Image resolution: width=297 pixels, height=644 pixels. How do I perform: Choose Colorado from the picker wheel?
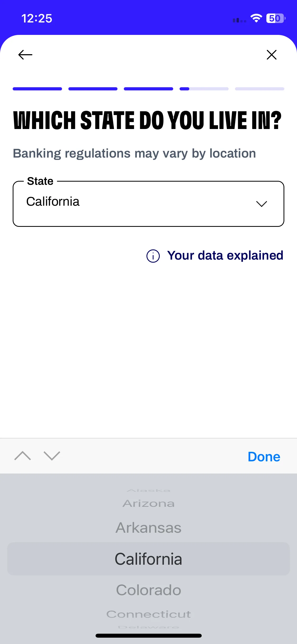tap(148, 590)
